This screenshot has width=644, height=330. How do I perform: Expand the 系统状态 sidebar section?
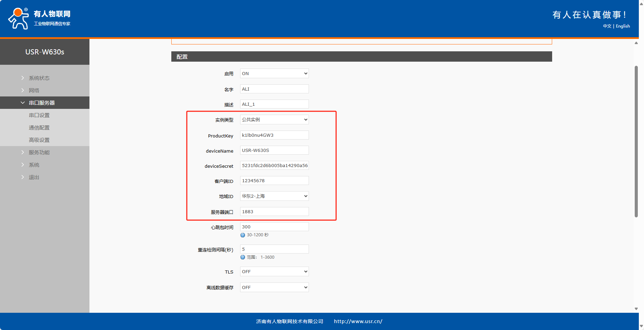39,78
